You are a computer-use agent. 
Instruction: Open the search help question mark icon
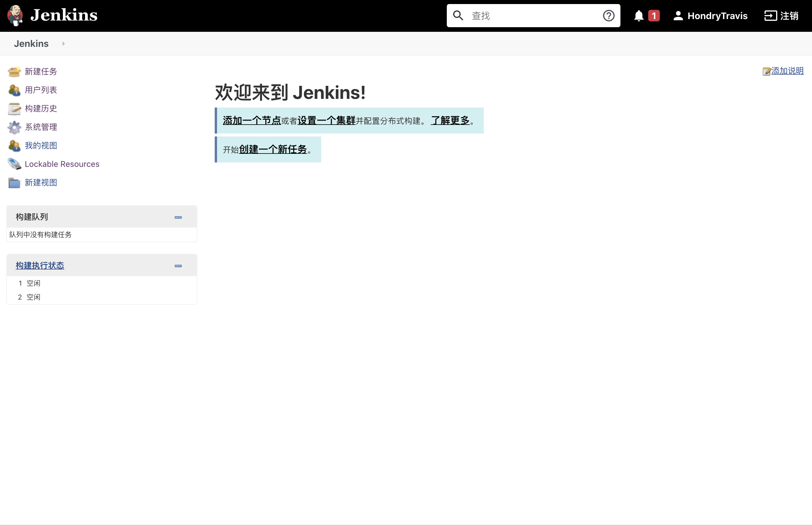tap(608, 15)
